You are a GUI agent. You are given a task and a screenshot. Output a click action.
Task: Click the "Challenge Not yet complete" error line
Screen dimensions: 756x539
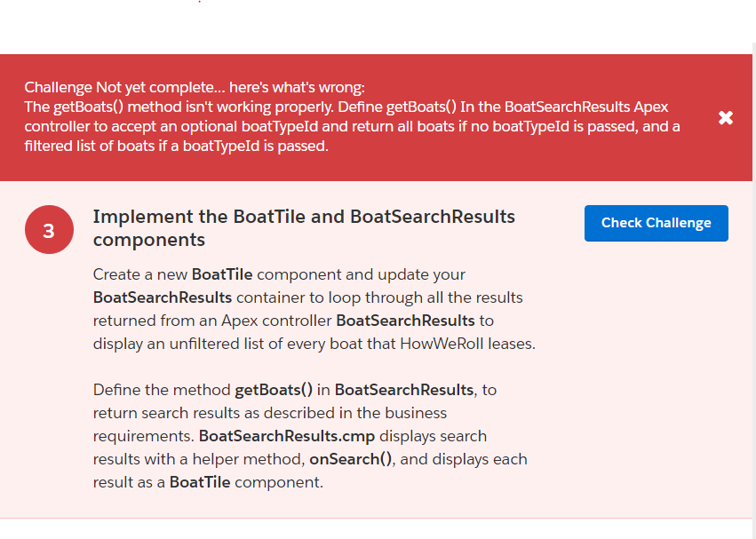(195, 87)
